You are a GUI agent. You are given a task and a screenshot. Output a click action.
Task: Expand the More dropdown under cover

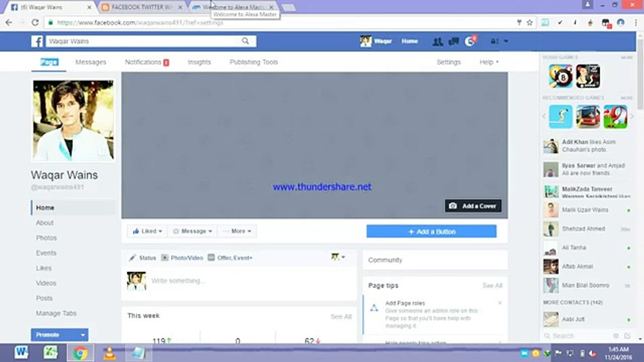(x=237, y=231)
